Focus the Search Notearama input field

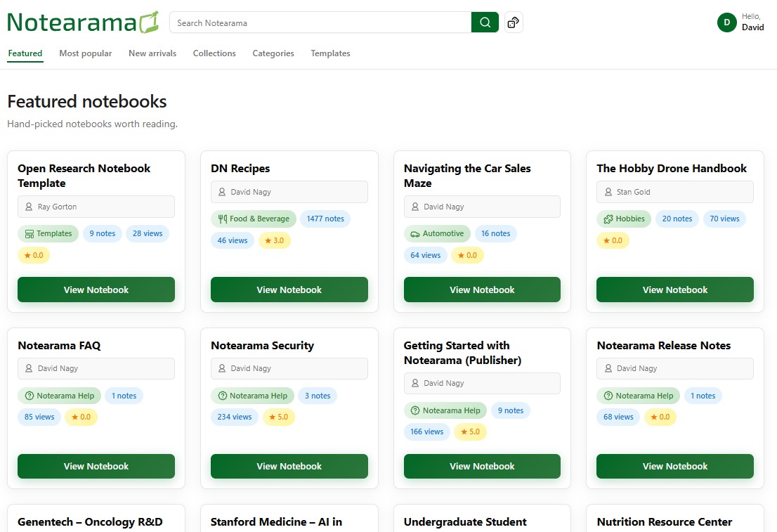click(x=320, y=22)
